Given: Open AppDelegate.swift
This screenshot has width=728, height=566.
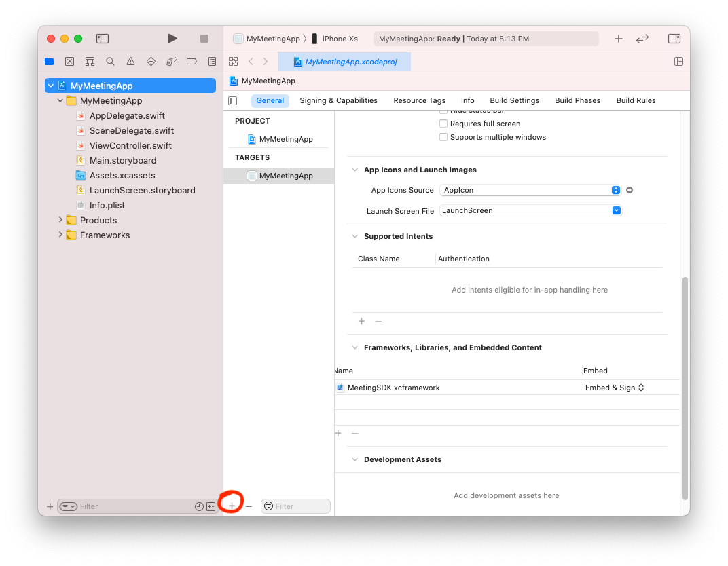Looking at the screenshot, I should click(x=127, y=115).
